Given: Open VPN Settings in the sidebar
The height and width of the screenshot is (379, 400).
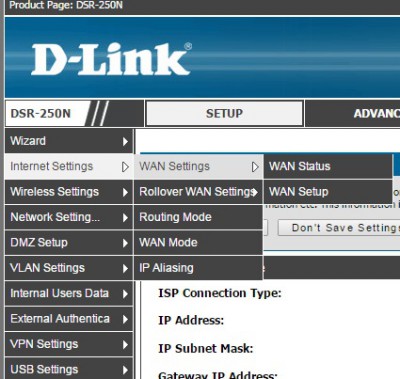Looking at the screenshot, I should click(69, 344).
